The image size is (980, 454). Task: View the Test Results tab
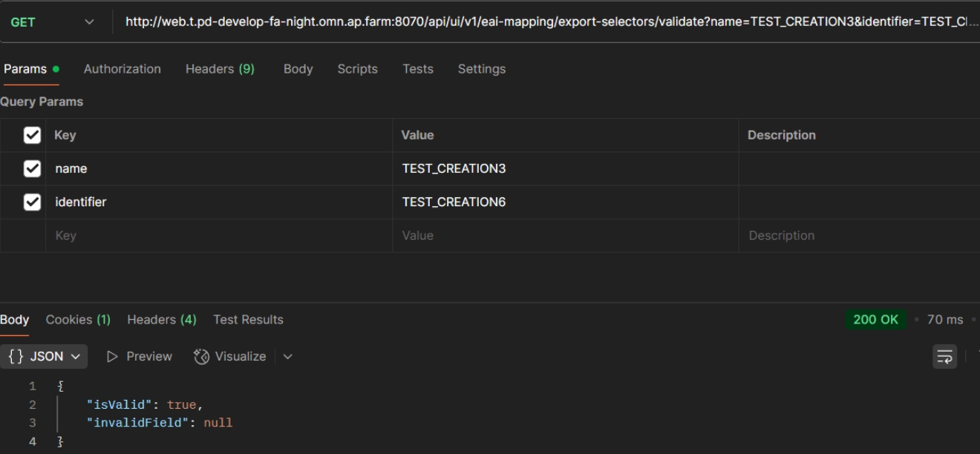[x=248, y=320]
